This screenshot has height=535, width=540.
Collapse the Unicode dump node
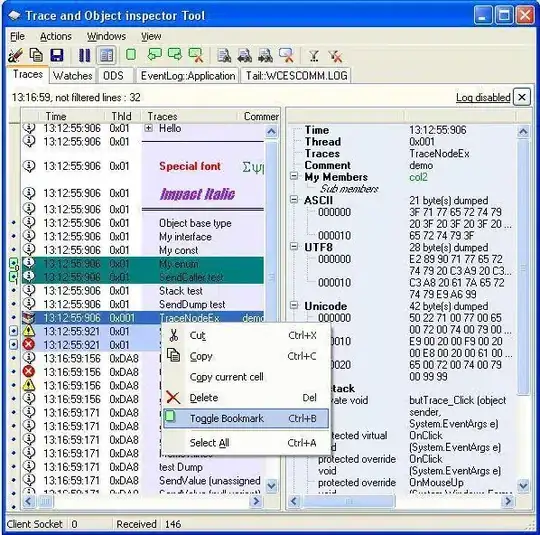[294, 305]
